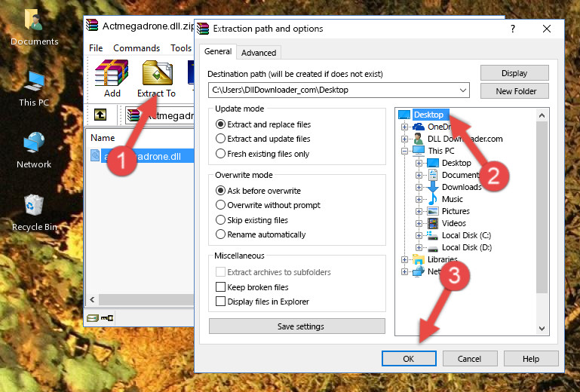The width and height of the screenshot is (580, 392).
Task: Click the drive icon in WinRAR status bar
Action: [x=93, y=317]
